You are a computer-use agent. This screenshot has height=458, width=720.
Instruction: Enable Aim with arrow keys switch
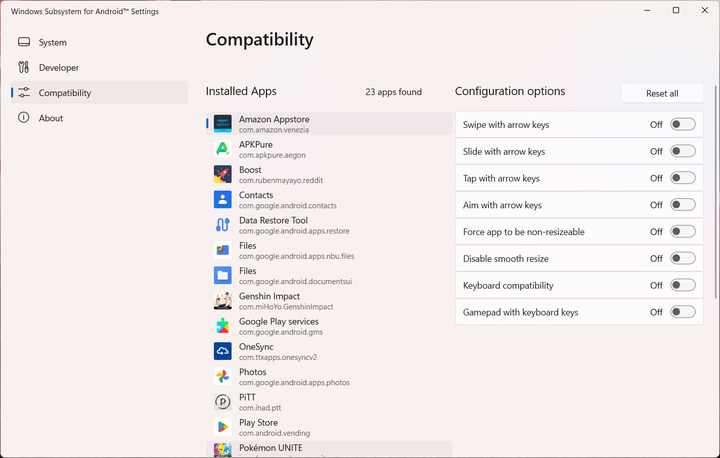coord(682,205)
